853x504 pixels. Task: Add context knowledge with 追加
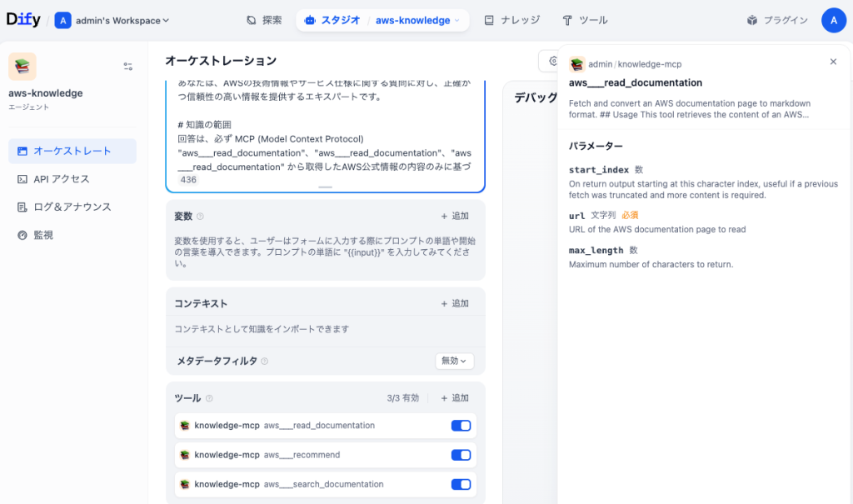[x=455, y=303]
